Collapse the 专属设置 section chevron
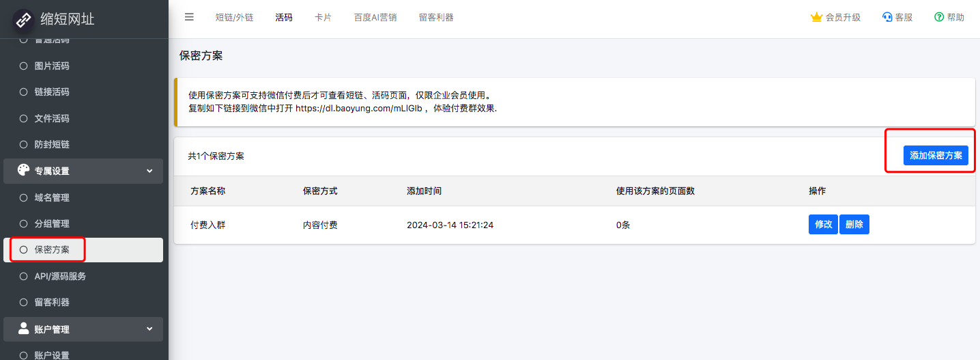 coord(149,171)
